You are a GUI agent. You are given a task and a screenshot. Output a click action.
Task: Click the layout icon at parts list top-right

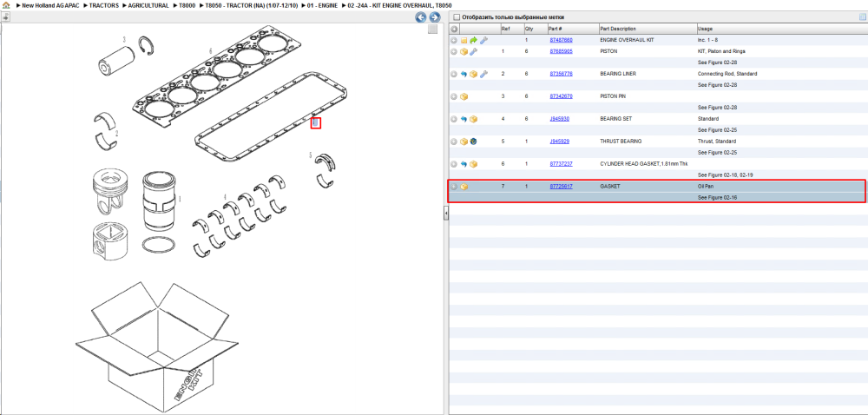click(x=862, y=17)
